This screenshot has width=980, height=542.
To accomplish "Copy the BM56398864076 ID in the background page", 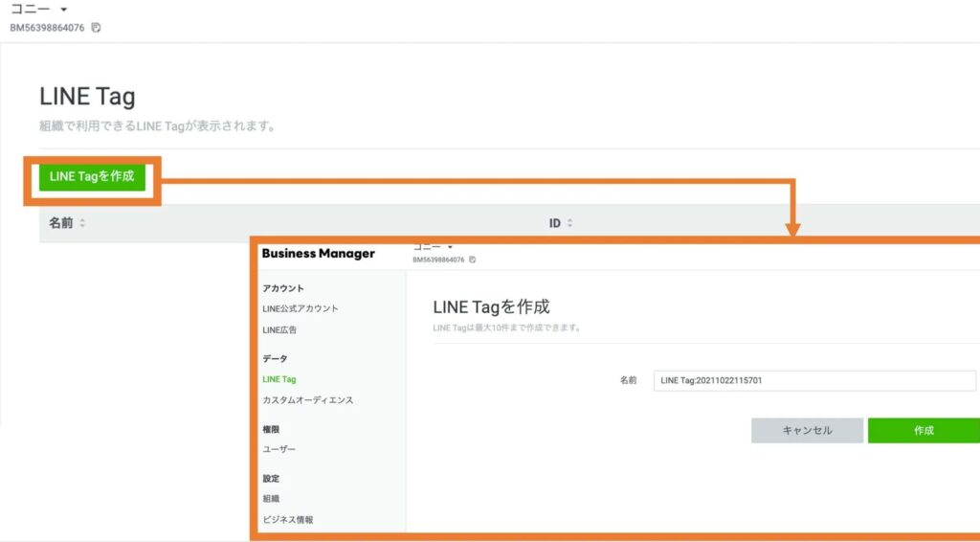I will [96, 28].
